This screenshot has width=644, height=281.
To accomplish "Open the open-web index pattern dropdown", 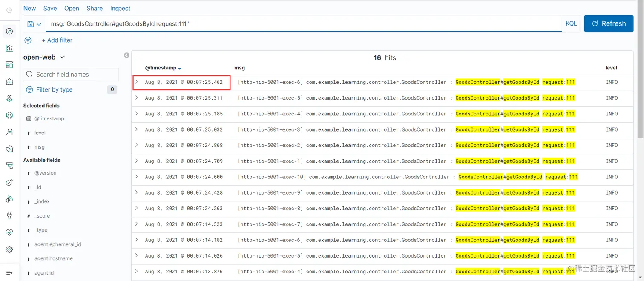I will (44, 57).
